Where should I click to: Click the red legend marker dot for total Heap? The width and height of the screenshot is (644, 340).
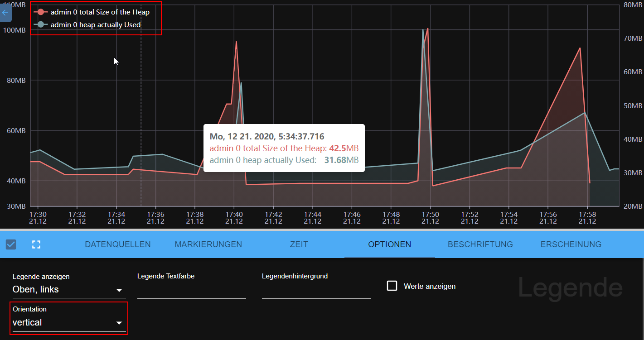click(41, 12)
